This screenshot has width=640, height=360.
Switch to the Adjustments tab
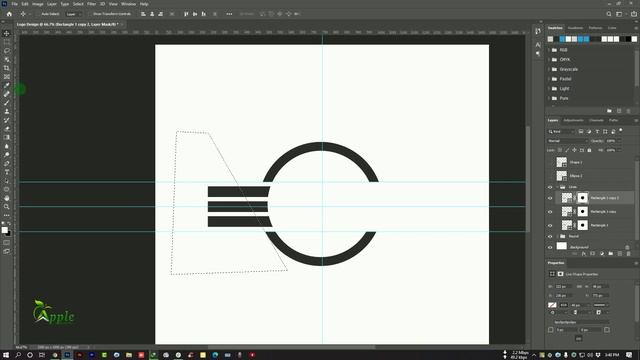pyautogui.click(x=573, y=120)
